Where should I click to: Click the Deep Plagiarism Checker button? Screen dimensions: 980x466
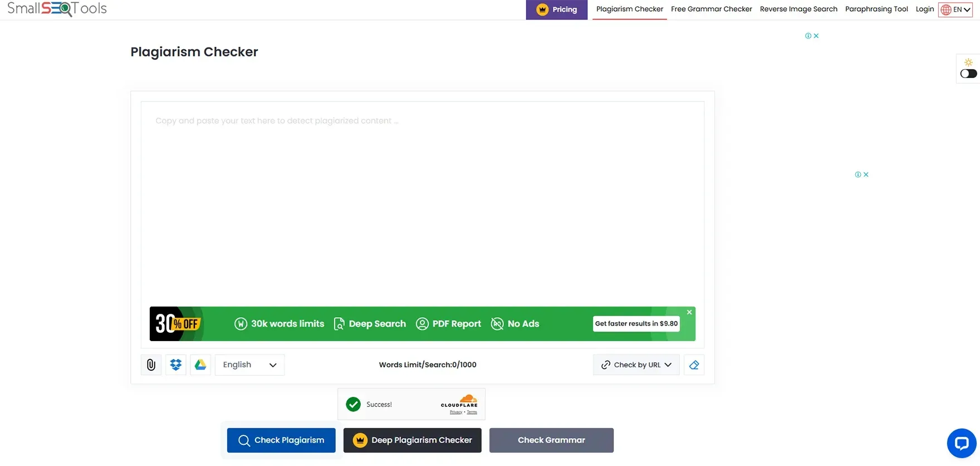point(412,440)
